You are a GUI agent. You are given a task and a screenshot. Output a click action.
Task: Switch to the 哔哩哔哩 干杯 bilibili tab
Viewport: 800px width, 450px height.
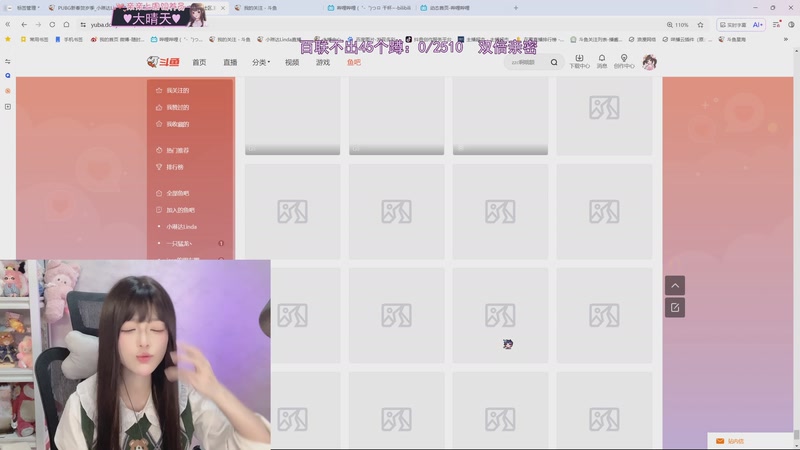point(371,8)
